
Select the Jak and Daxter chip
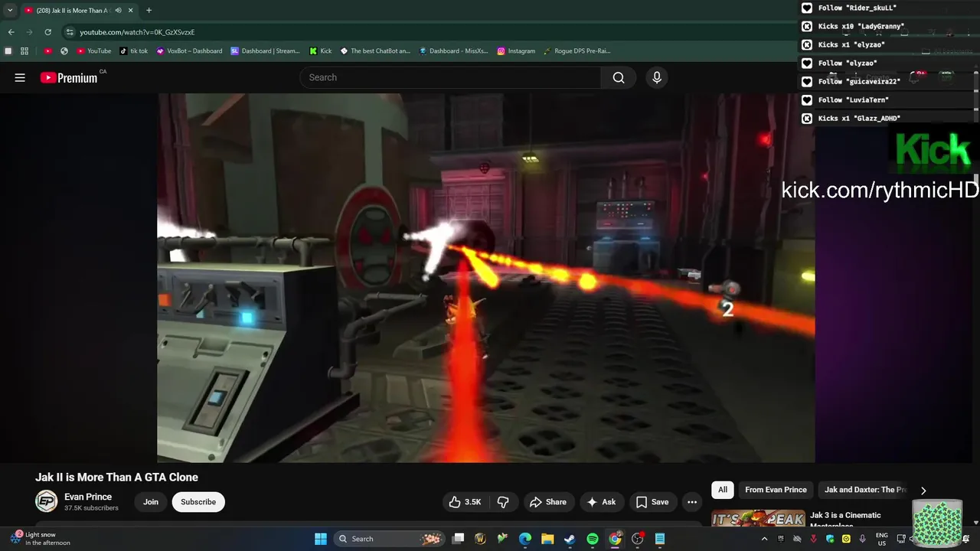865,490
